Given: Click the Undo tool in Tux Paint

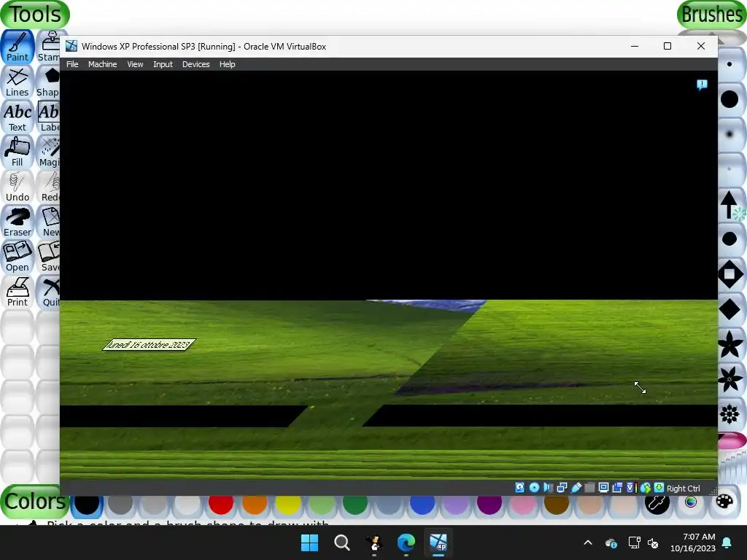Looking at the screenshot, I should [18, 187].
